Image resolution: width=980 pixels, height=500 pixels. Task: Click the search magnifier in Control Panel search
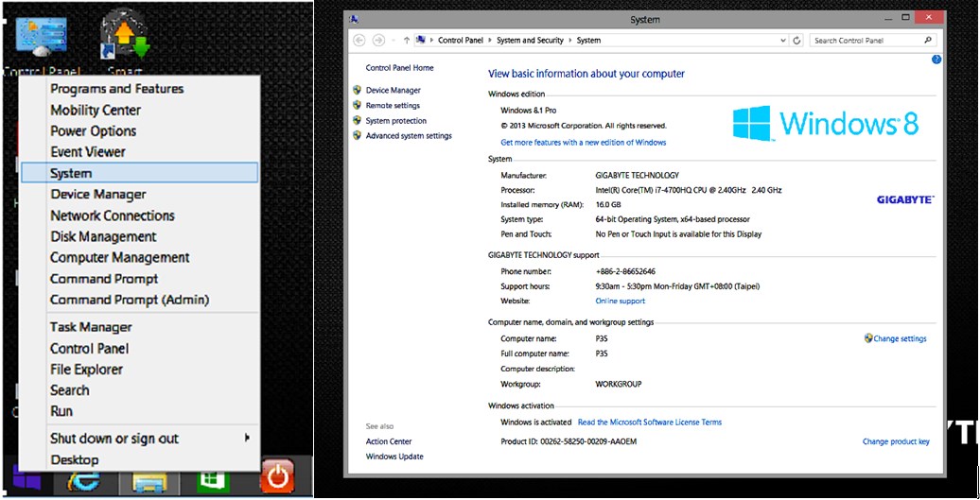point(928,41)
